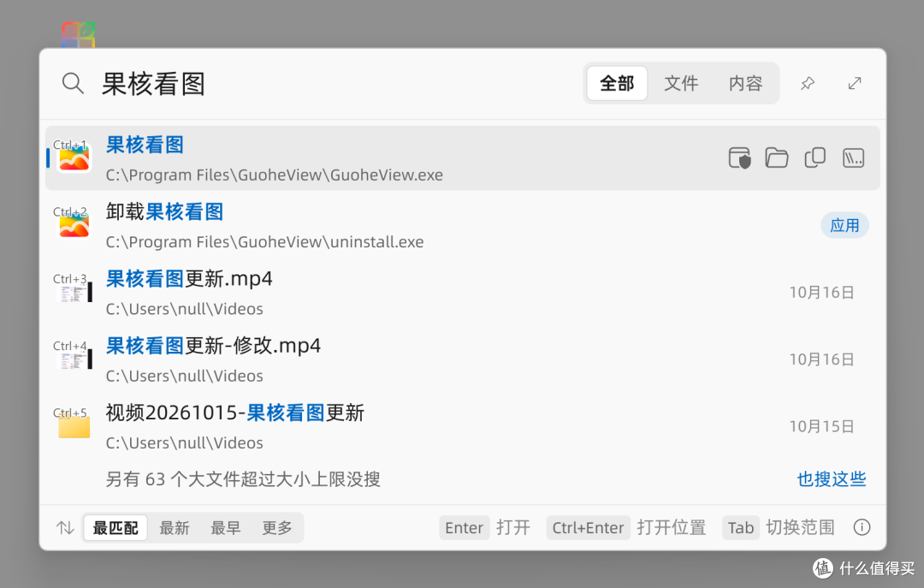Click the Ctrl+Enter 打开位置 shortcut hint

626,527
